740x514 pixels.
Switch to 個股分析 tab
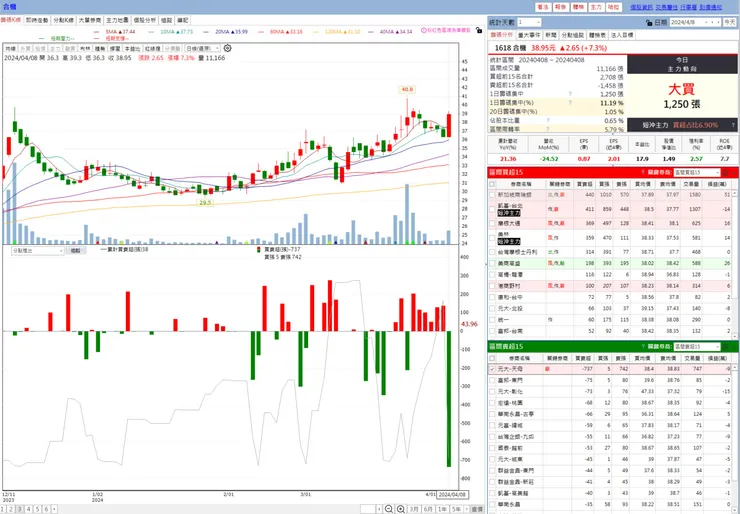pyautogui.click(x=144, y=20)
